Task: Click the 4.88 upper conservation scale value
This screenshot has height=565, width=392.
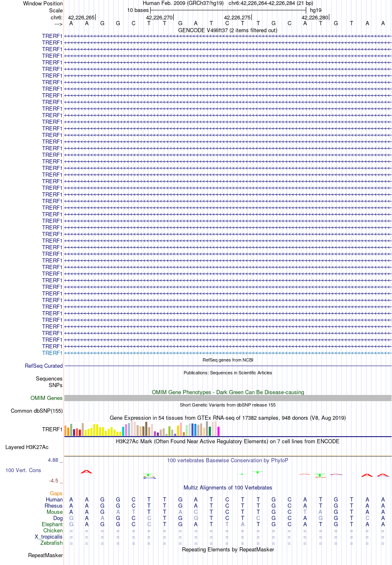Action: [x=53, y=460]
